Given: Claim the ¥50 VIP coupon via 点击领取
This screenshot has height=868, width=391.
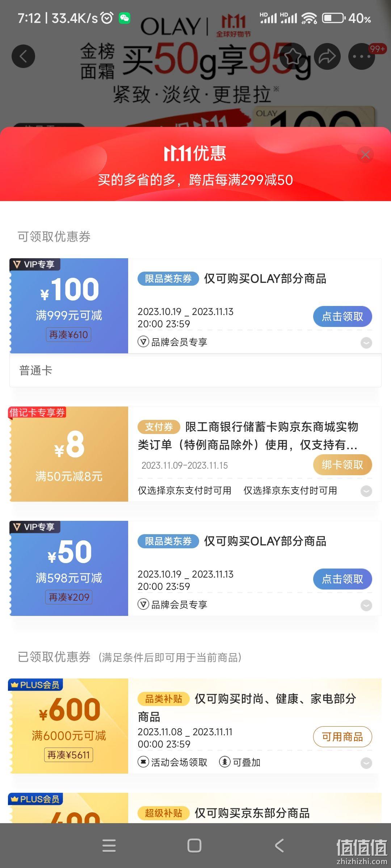Looking at the screenshot, I should [342, 579].
